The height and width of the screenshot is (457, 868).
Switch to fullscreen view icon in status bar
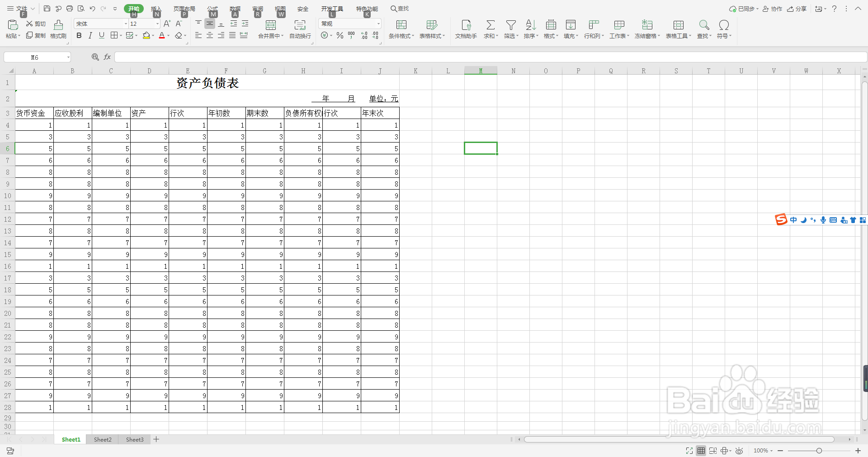(x=689, y=451)
